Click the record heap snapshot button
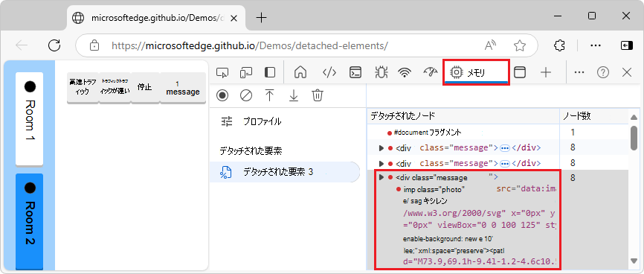Screen dimensions: 644x274 (222, 96)
